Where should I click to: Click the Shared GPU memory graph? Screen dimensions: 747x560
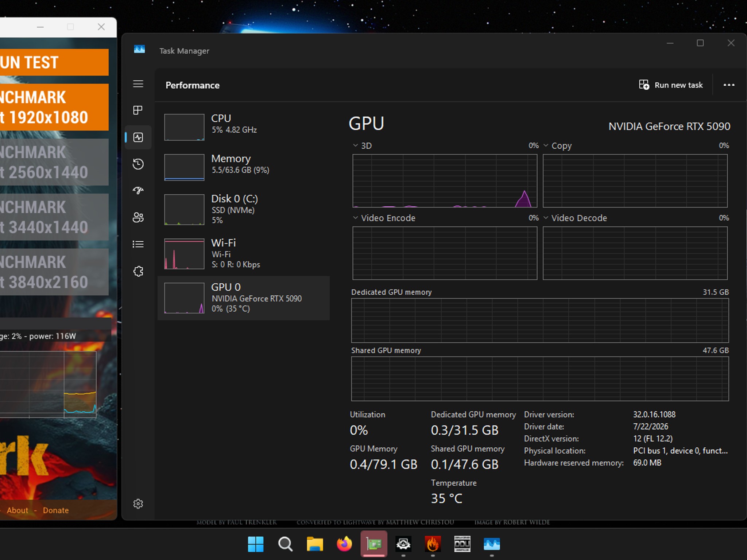(540, 379)
